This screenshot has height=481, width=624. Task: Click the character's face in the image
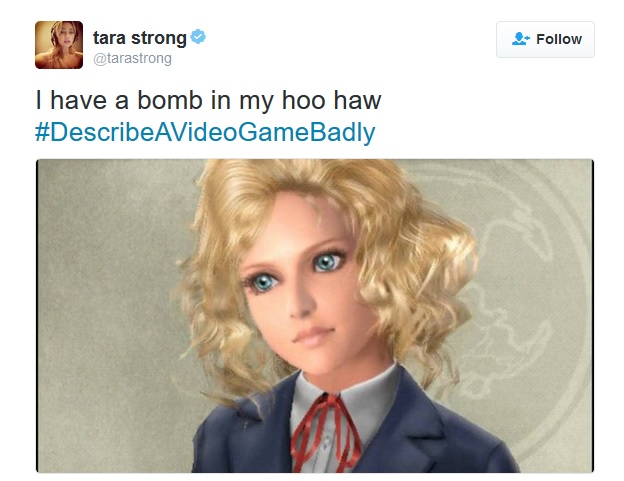tap(306, 286)
